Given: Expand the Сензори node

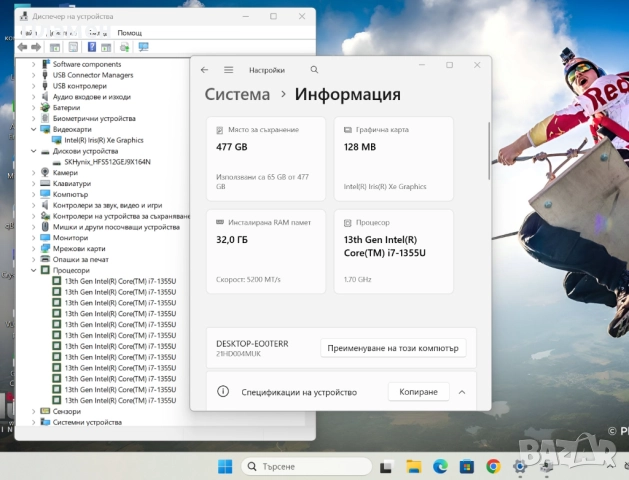Looking at the screenshot, I should pyautogui.click(x=34, y=411).
